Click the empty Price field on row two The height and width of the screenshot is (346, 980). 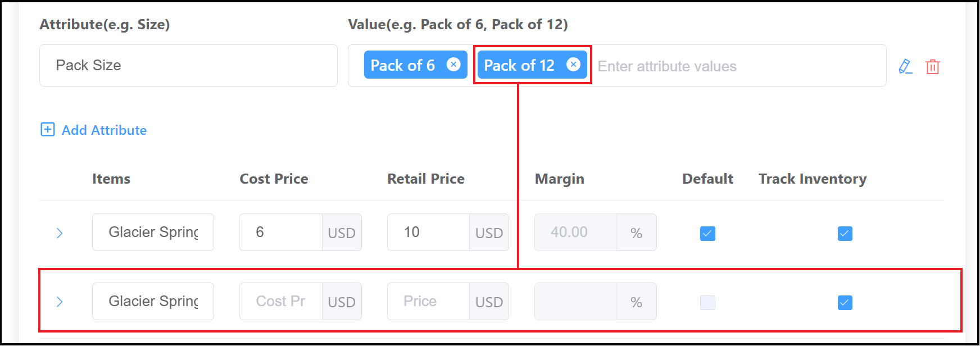point(428,301)
